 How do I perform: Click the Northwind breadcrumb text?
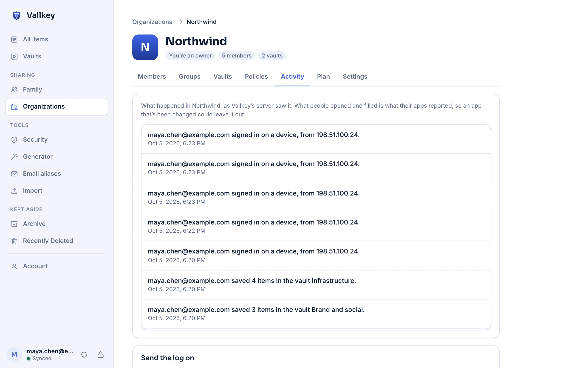(201, 22)
